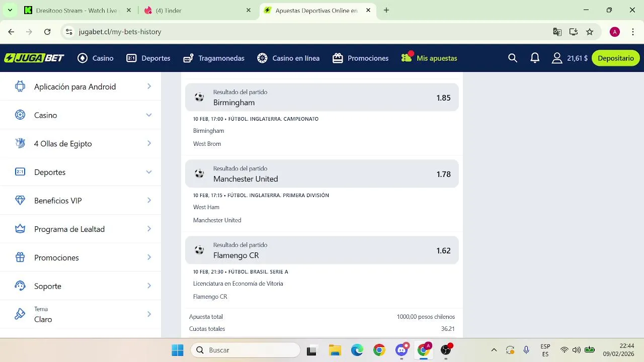The image size is (644, 362).
Task: Go to Casino en línea
Action: click(x=288, y=58)
